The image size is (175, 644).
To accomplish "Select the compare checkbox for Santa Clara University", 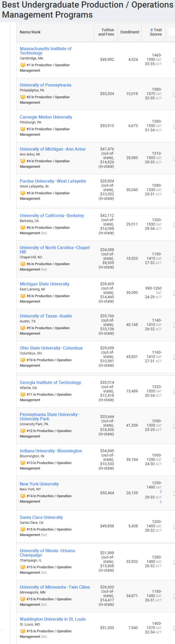I will (174, 526).
